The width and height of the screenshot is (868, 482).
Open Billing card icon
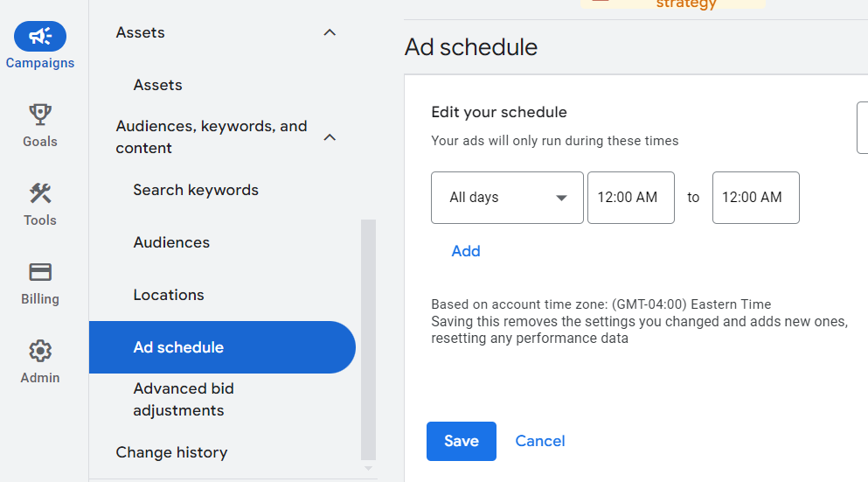[40, 272]
